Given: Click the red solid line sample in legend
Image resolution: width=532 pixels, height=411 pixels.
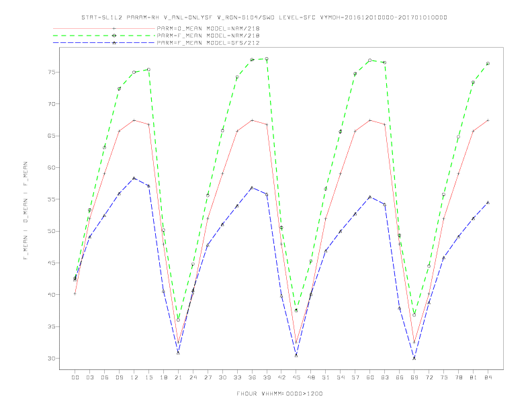Looking at the screenshot, I should coord(104,28).
